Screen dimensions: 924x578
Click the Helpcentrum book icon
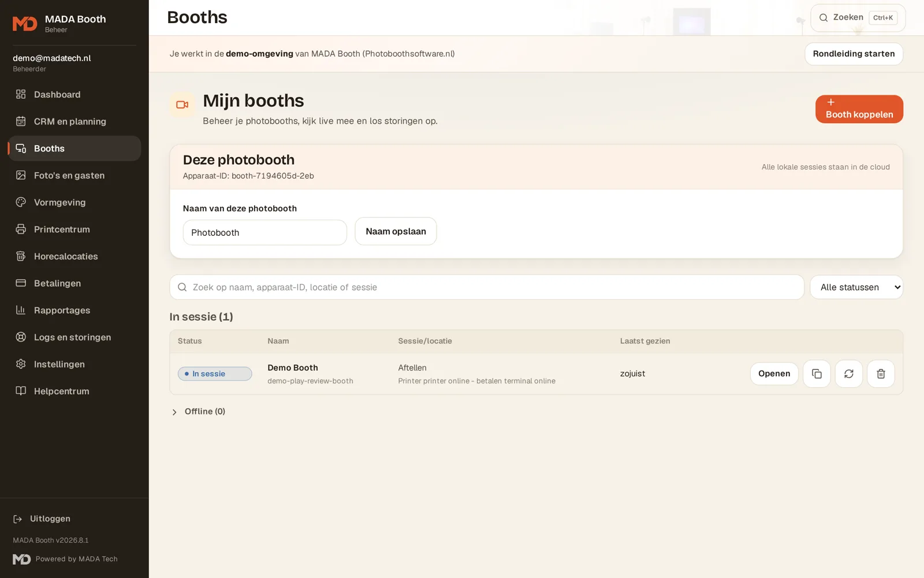[x=21, y=391]
